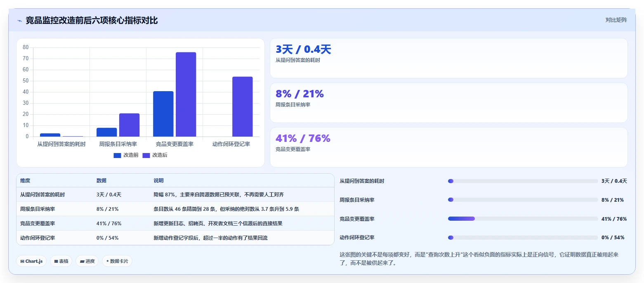
Task: Click the 数据卡片 tag pill
Action: coord(117,261)
